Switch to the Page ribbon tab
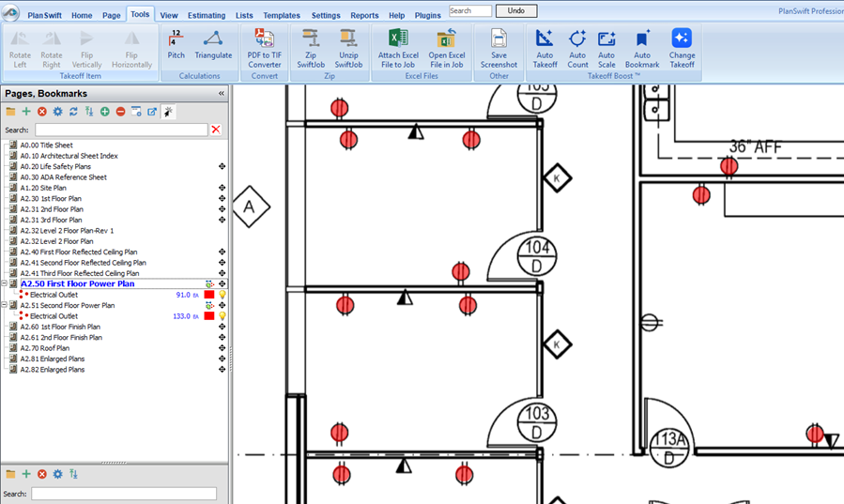 point(112,15)
